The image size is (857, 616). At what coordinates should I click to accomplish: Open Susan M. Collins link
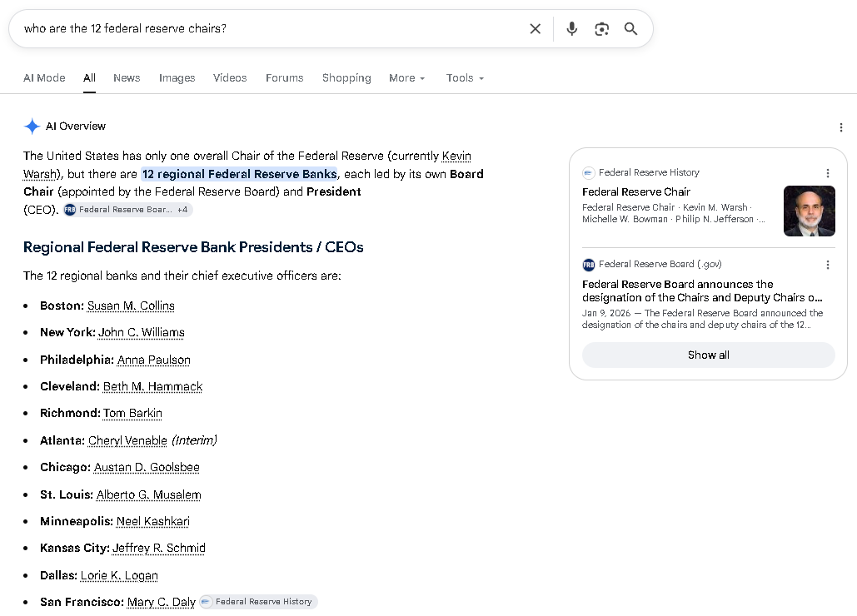(x=132, y=306)
